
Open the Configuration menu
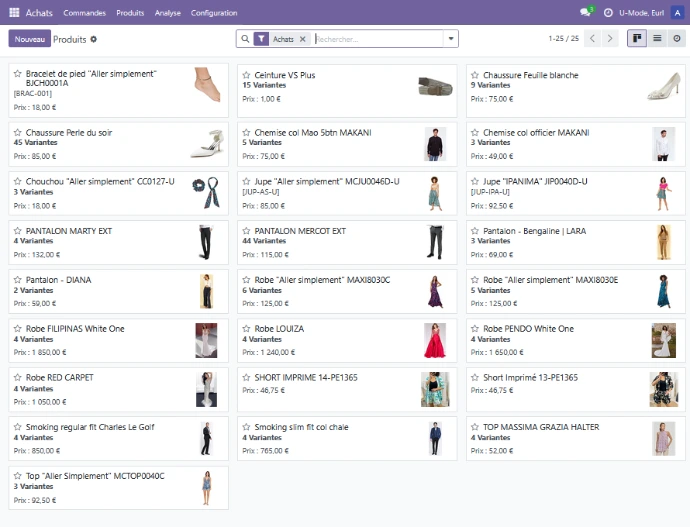tap(214, 13)
